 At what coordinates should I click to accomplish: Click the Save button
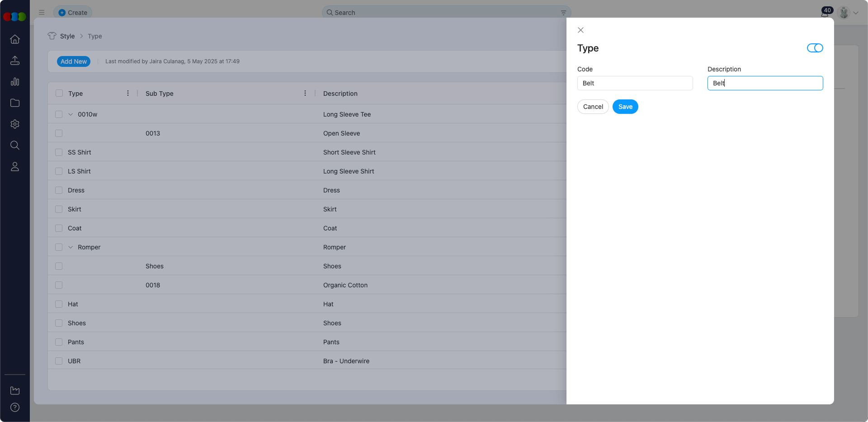[x=625, y=107]
